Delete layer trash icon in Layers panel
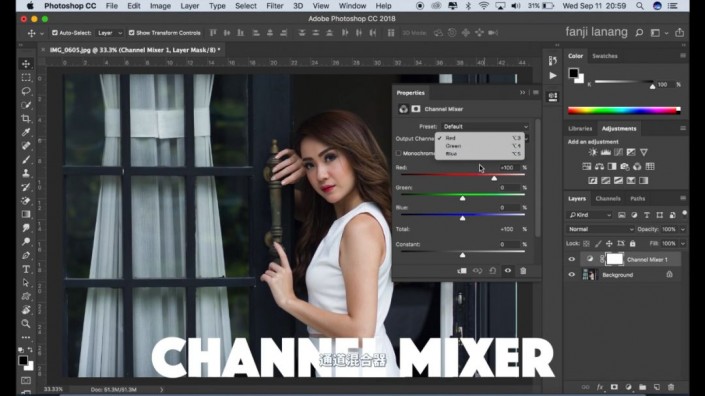Screen dimensions: 705x396 [671, 387]
